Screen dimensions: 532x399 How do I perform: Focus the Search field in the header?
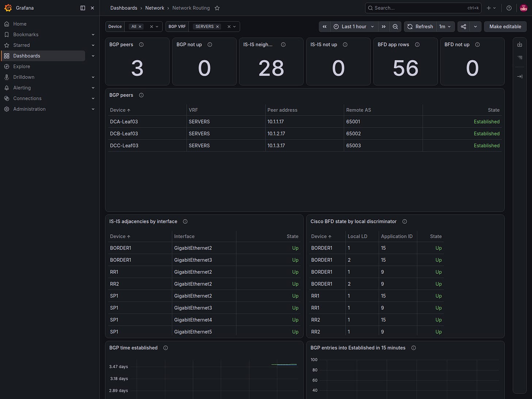[423, 8]
